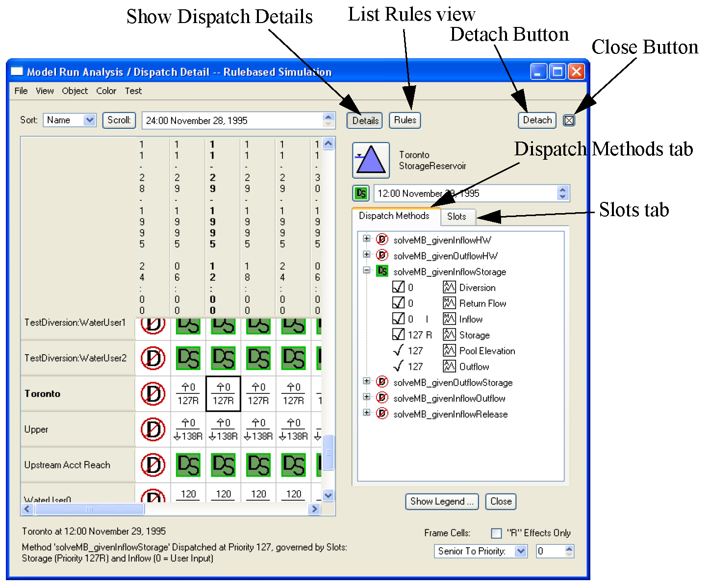Click the plot icon beside Outflow
The width and height of the screenshot is (709, 588).
[x=449, y=366]
